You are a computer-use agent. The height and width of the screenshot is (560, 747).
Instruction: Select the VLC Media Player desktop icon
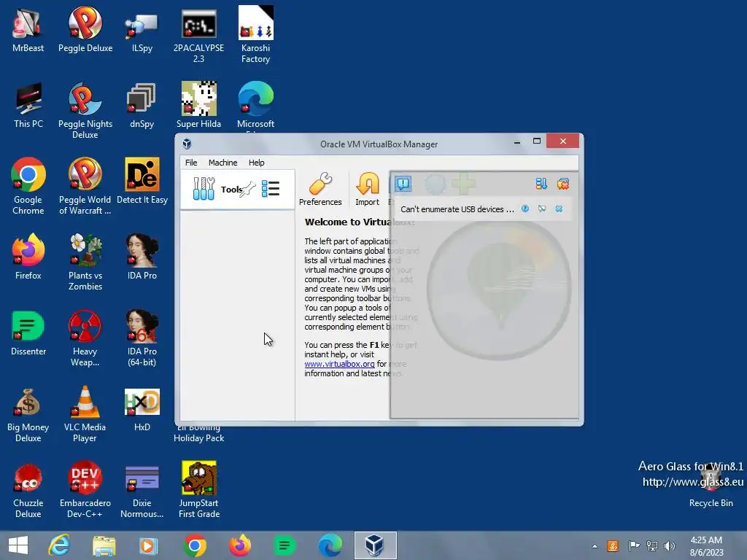pyautogui.click(x=85, y=413)
